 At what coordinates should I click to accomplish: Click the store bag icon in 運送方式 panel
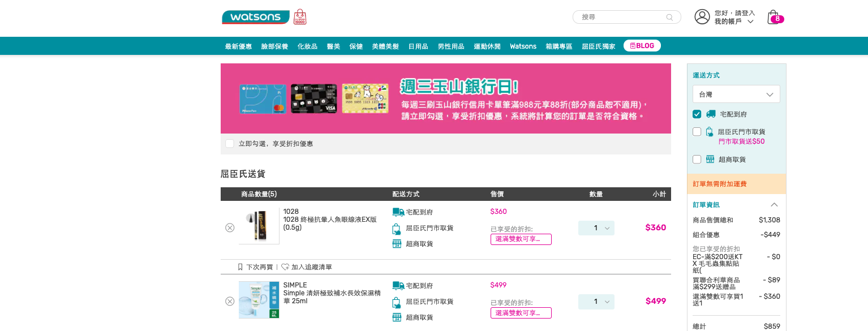tap(710, 132)
